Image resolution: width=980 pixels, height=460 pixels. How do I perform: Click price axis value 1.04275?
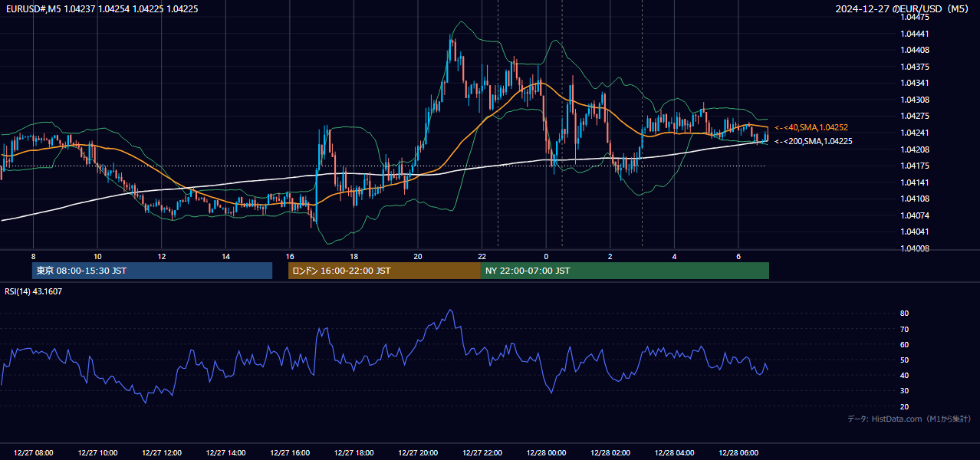point(915,116)
